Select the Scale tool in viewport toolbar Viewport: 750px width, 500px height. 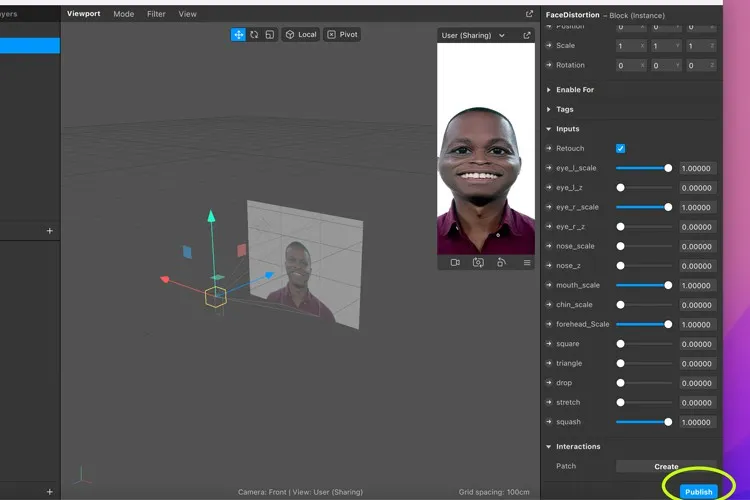pos(269,34)
